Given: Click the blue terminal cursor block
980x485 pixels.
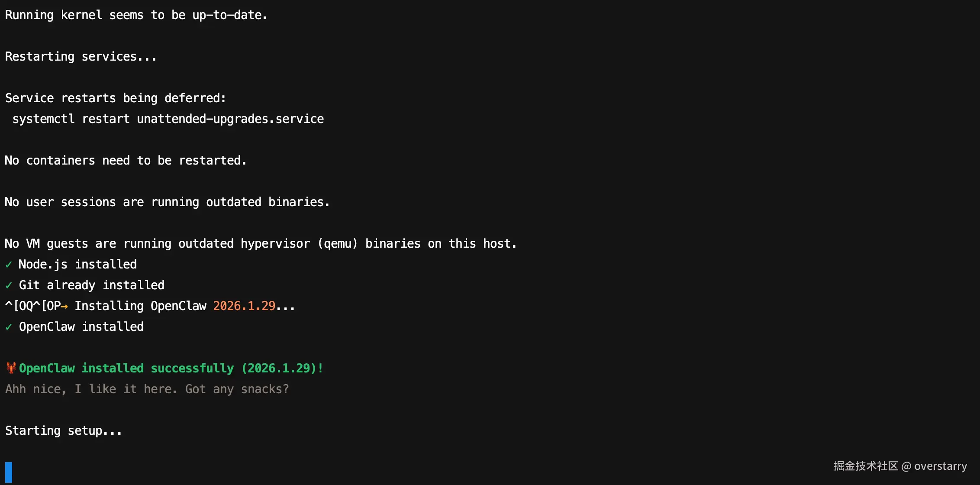Looking at the screenshot, I should pos(9,472).
